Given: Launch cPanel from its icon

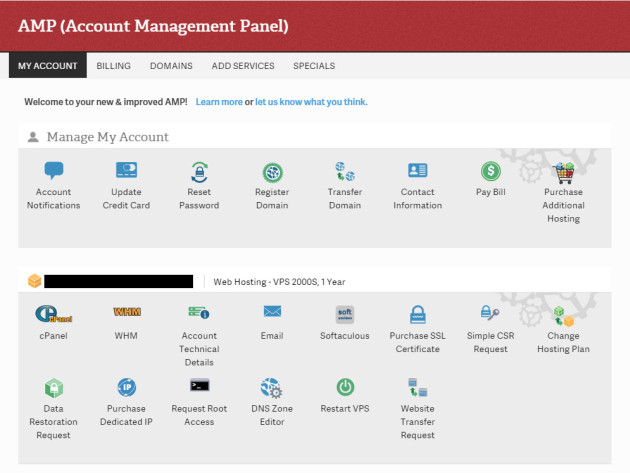Looking at the screenshot, I should 53,314.
